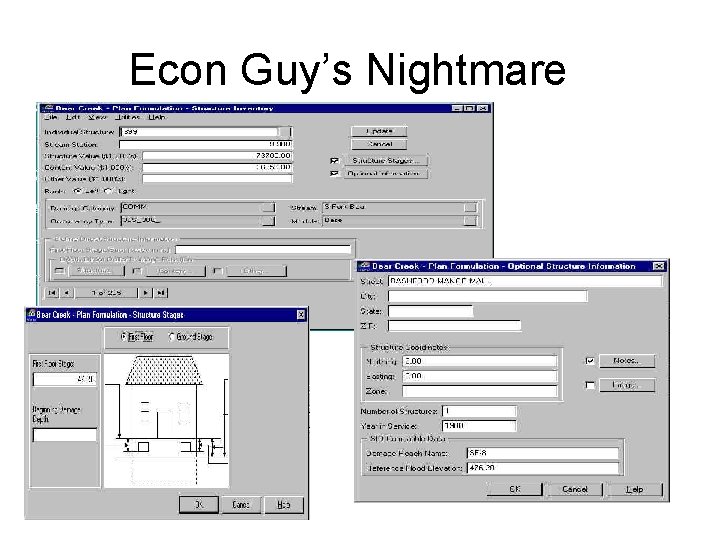Click the First Floor Stage input field
Screen dimensions: 720x540
[65, 379]
